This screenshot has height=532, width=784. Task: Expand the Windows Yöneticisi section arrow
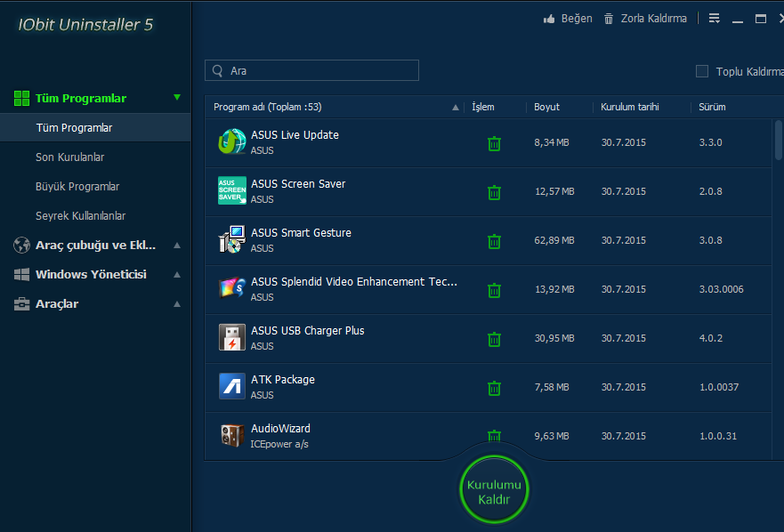tap(177, 275)
